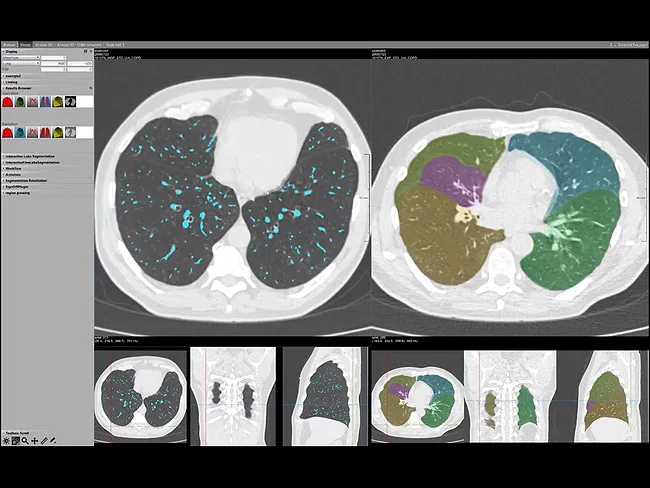Open the Lung window preset dropdown
The image size is (650, 488).
pos(22,64)
